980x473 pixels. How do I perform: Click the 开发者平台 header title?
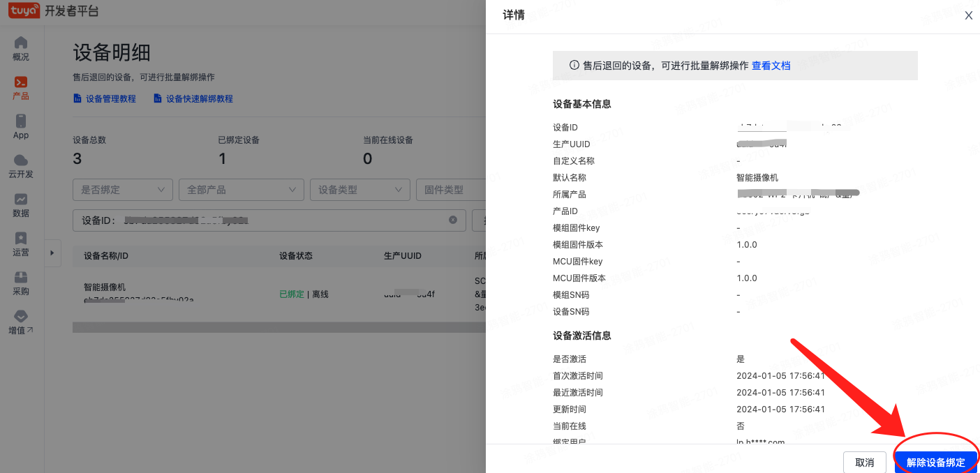tap(72, 12)
